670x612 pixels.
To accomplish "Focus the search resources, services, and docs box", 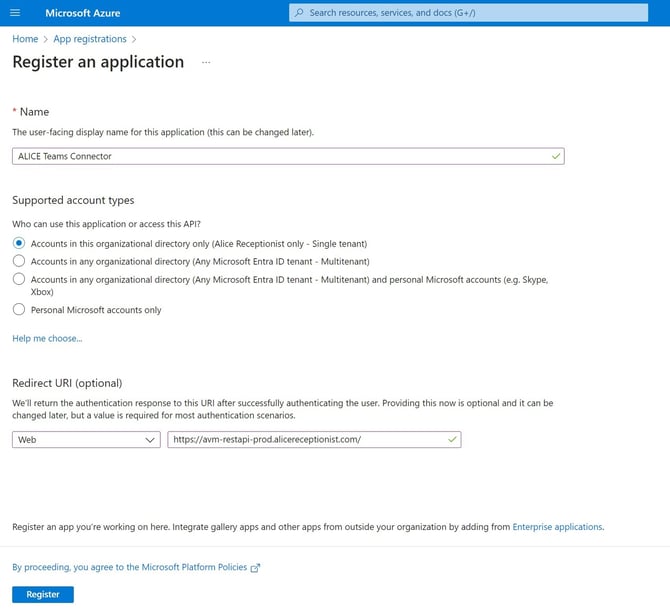I will click(468, 13).
